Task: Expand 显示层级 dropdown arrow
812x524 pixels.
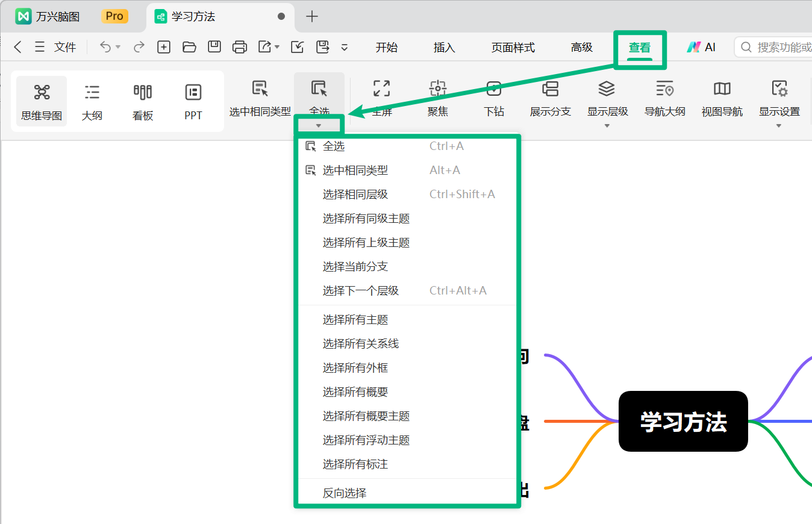Action: pyautogui.click(x=607, y=126)
